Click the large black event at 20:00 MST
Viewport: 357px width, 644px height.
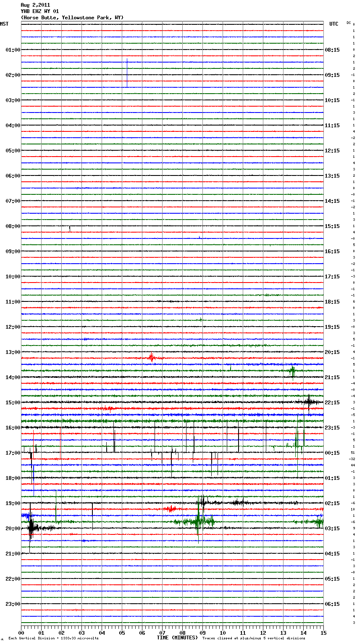pyautogui.click(x=31, y=528)
